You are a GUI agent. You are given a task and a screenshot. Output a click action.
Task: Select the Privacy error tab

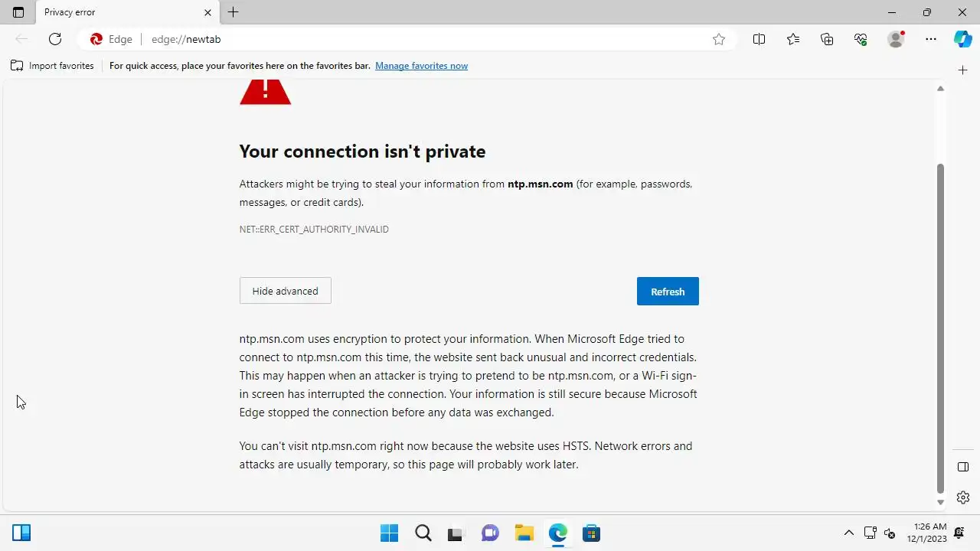(x=115, y=12)
